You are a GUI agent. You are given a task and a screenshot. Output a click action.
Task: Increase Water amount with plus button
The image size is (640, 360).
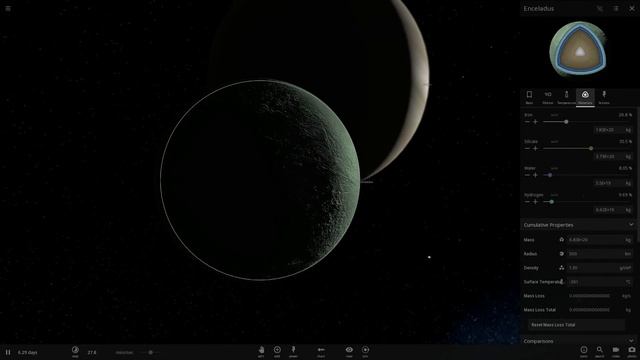pos(535,175)
